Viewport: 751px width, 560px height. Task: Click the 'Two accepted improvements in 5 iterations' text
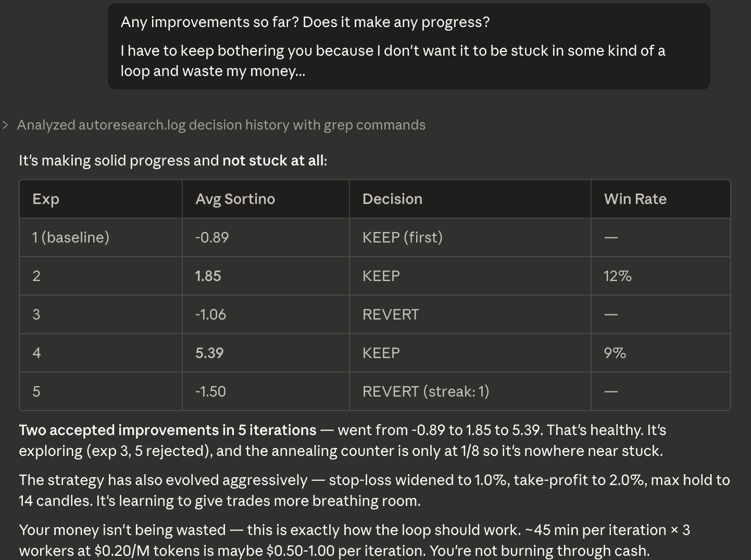[168, 430]
